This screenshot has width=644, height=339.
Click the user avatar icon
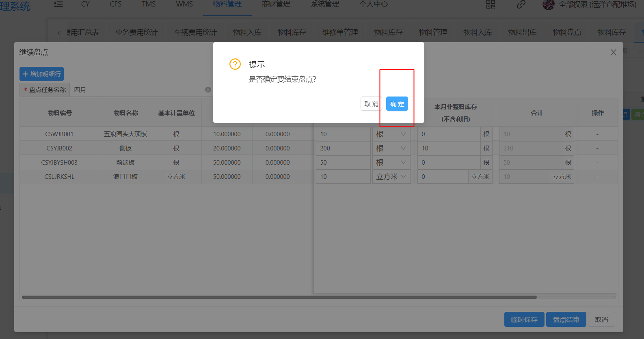tap(548, 4)
